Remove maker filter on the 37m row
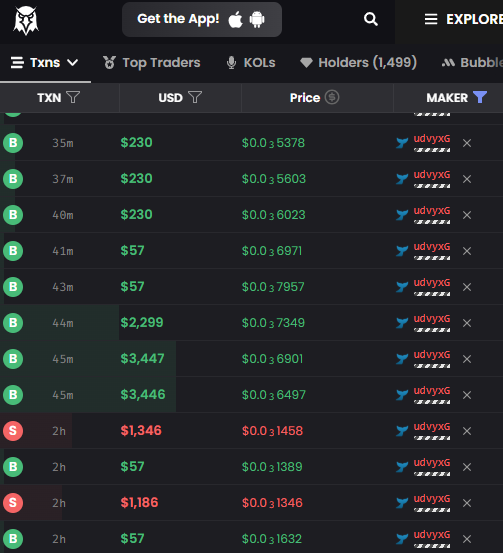 467,179
